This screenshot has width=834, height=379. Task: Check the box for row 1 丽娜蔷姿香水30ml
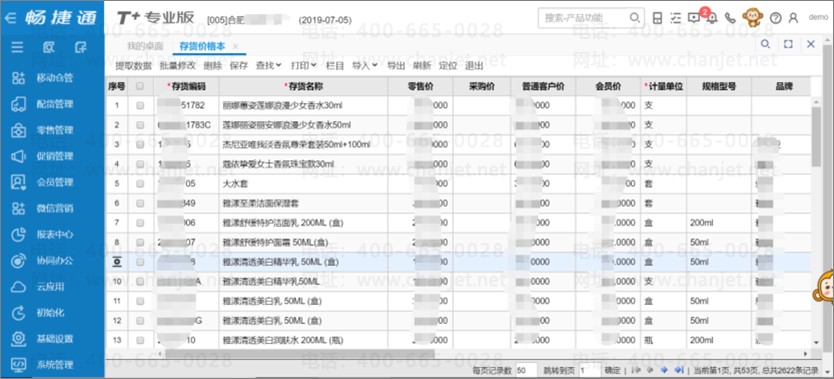(x=140, y=106)
